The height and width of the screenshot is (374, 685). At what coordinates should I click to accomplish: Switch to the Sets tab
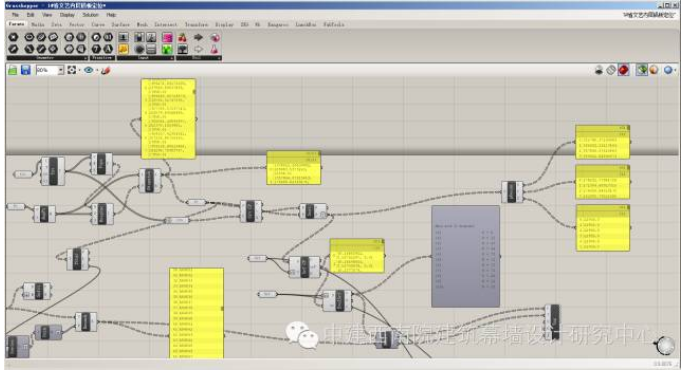(x=57, y=25)
